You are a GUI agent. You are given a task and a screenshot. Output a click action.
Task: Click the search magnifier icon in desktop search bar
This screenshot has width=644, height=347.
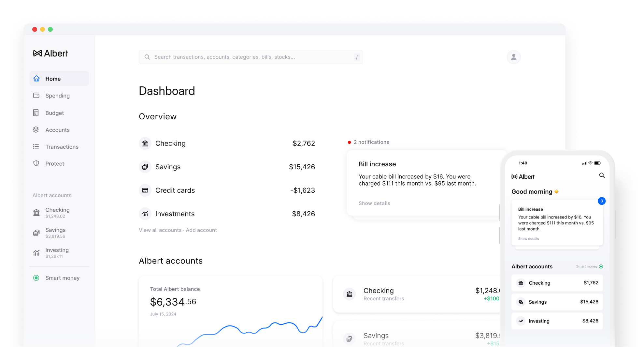tap(147, 57)
